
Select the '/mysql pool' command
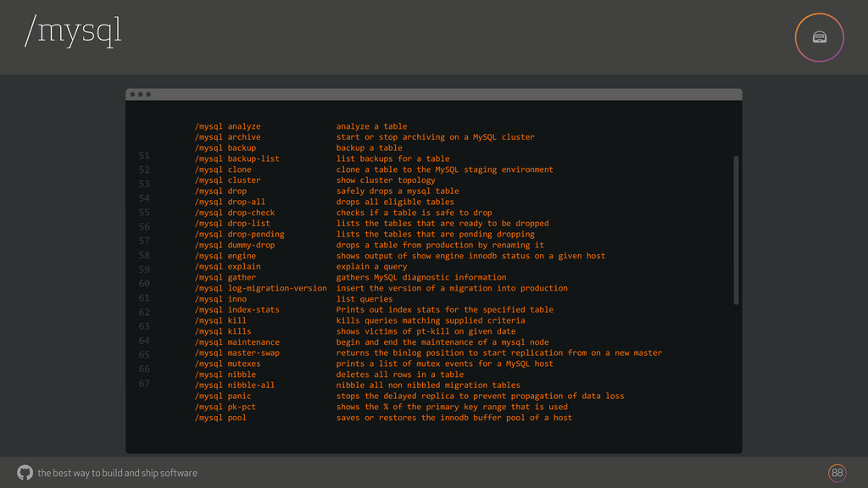click(221, 417)
